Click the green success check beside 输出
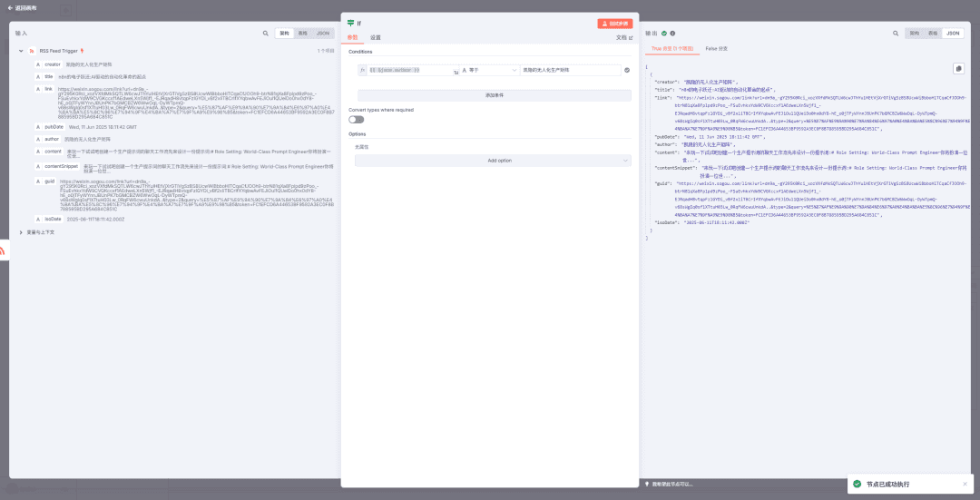 click(x=664, y=34)
